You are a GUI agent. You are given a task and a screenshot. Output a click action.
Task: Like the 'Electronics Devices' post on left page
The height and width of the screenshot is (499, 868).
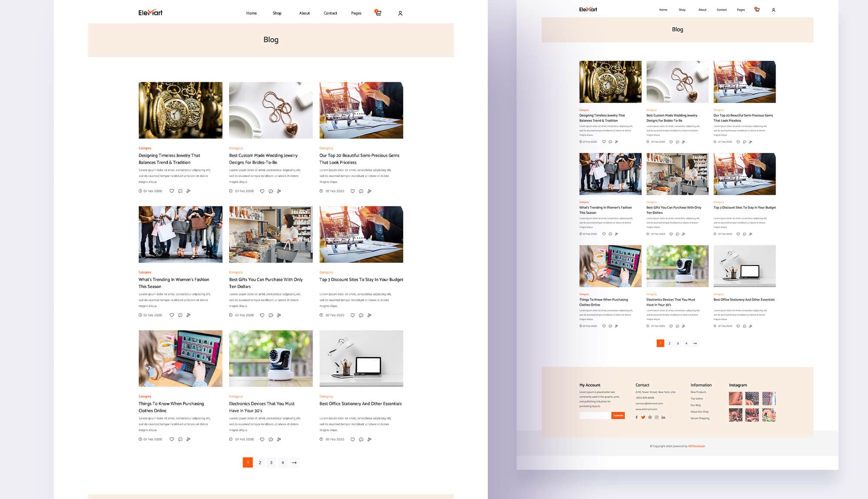(262, 439)
